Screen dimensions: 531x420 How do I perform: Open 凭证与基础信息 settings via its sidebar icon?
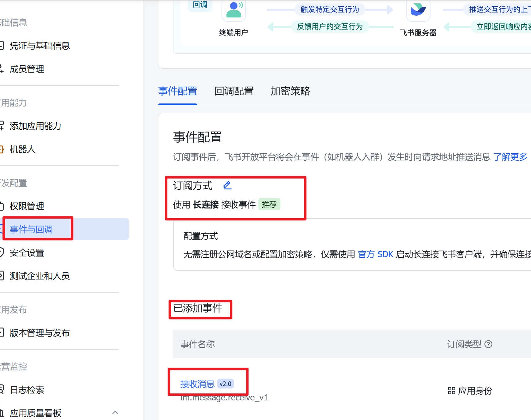(x=2, y=45)
